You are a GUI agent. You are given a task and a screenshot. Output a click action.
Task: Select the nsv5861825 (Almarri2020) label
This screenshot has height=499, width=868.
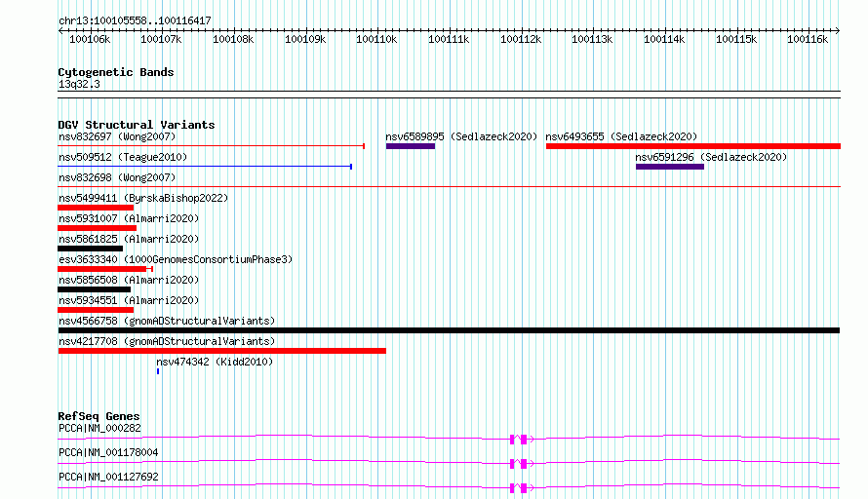pyautogui.click(x=129, y=239)
